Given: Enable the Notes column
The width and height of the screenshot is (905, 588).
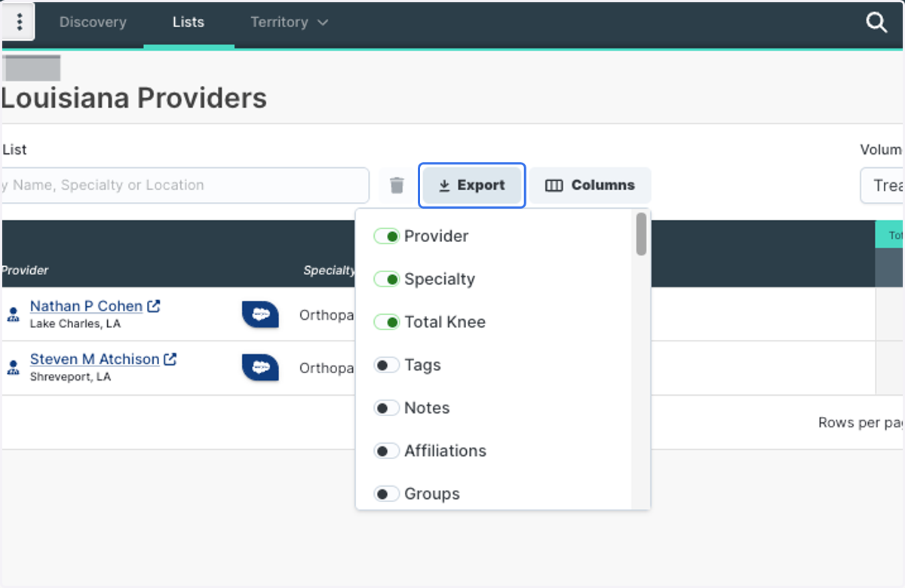Looking at the screenshot, I should (x=387, y=409).
